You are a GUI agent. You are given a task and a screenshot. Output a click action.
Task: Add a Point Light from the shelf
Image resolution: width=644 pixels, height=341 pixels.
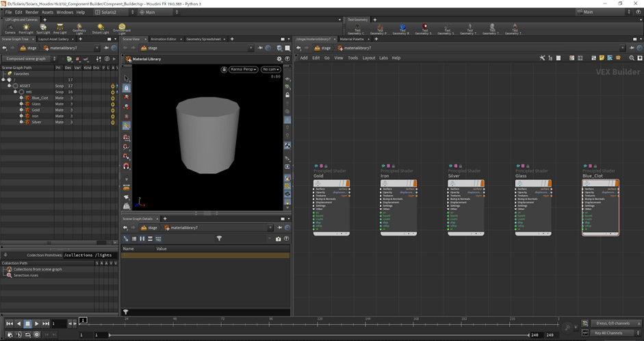click(27, 28)
